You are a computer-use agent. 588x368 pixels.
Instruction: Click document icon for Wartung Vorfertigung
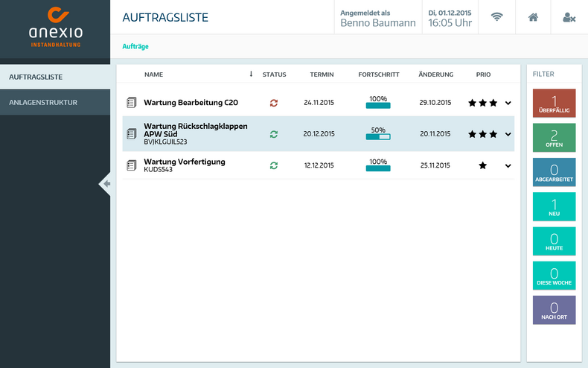click(x=132, y=165)
